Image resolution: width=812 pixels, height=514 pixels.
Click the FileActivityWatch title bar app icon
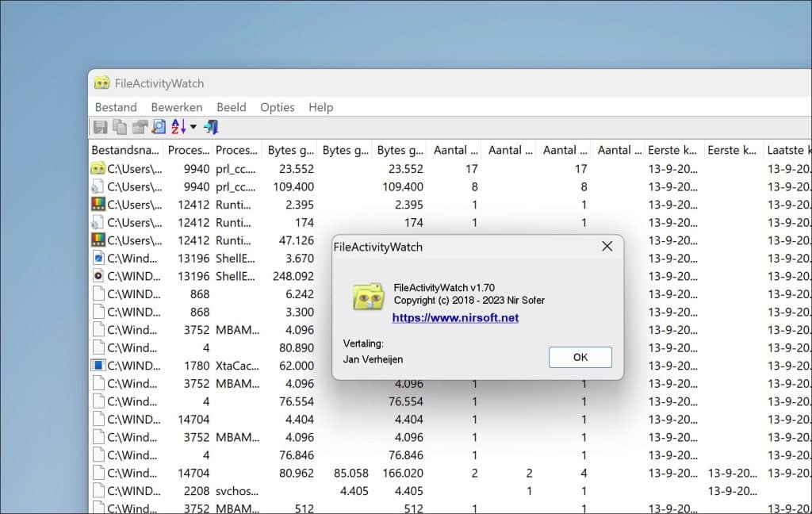coord(102,83)
